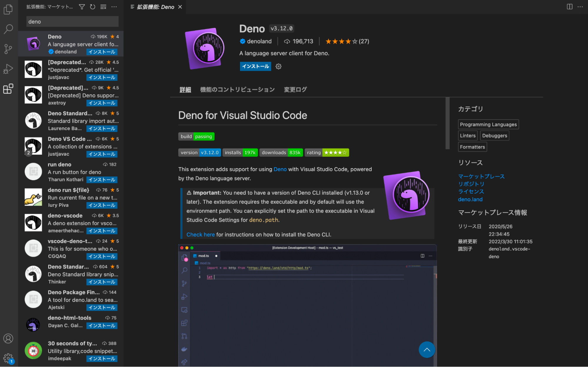Filter extensions using the funnel icon
Screen dimensions: 588x367
click(x=82, y=7)
